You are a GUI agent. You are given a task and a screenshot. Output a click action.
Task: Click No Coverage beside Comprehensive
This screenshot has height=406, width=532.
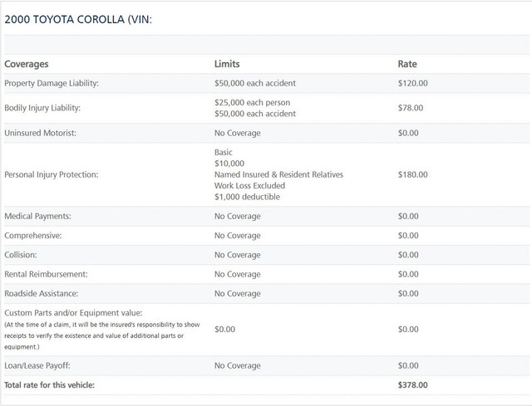coord(238,235)
